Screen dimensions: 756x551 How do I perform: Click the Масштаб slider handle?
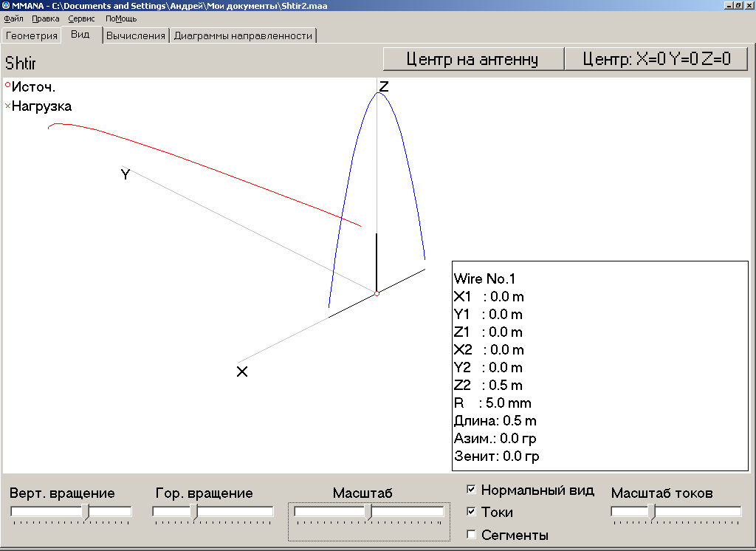point(368,512)
